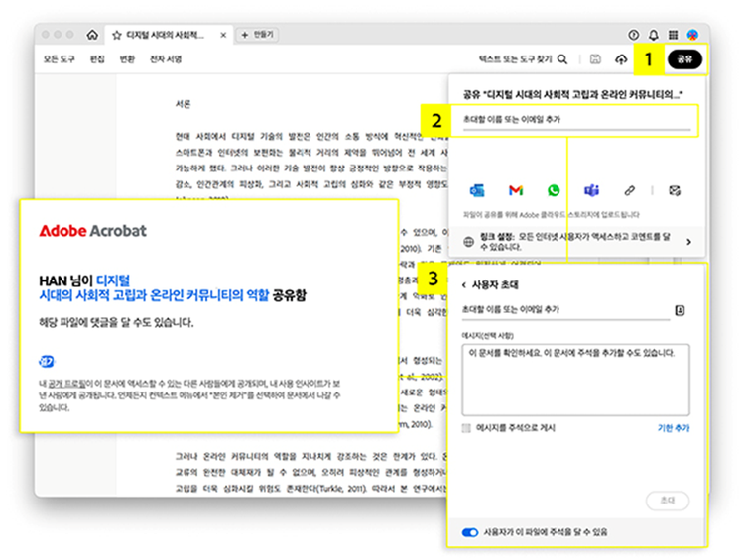The width and height of the screenshot is (744, 560).
Task: Open the user profile avatar
Action: click(x=692, y=35)
